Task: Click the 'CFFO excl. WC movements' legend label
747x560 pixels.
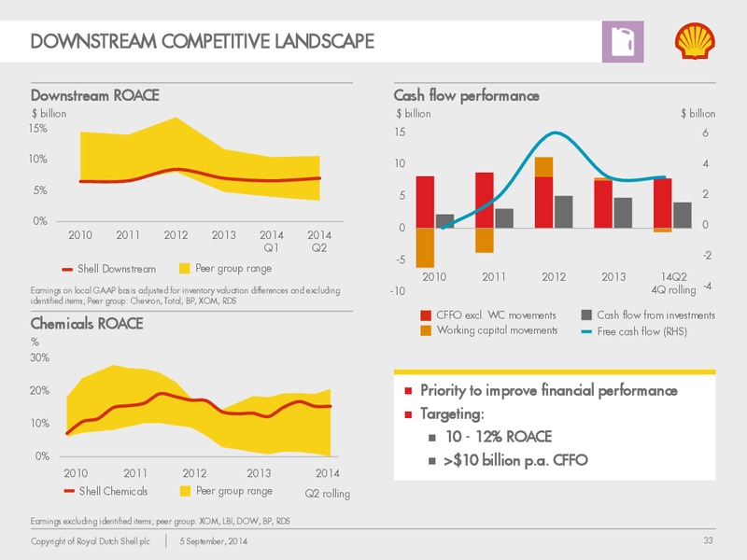Action: tap(497, 315)
